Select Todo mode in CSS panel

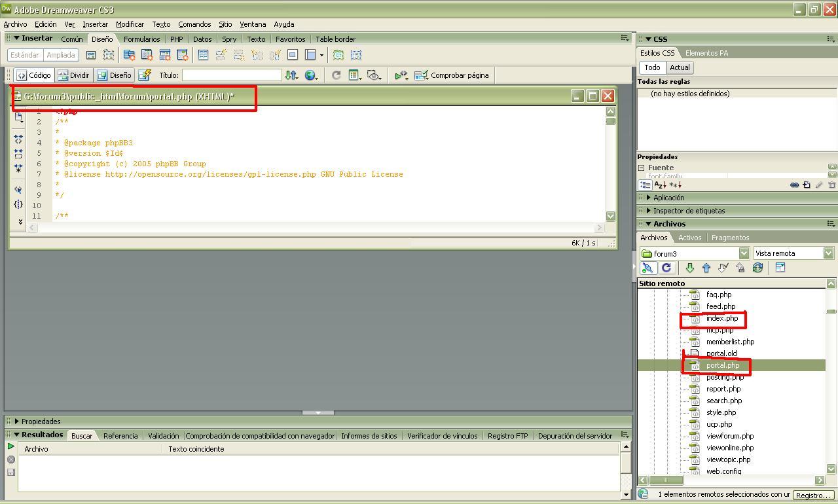click(x=652, y=67)
